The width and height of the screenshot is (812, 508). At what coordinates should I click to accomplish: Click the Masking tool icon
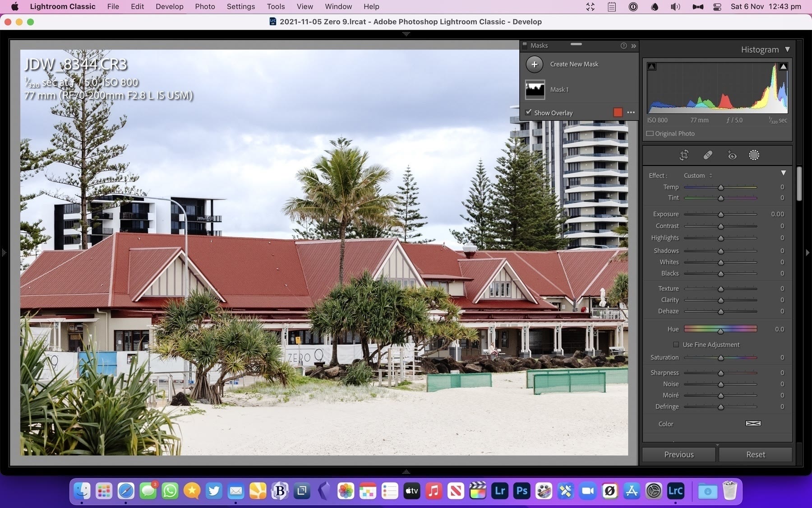[754, 155]
